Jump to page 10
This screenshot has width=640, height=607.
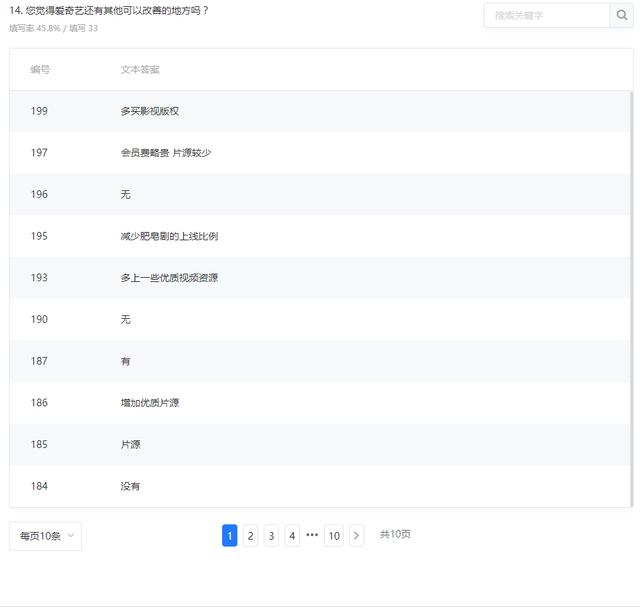tap(334, 536)
